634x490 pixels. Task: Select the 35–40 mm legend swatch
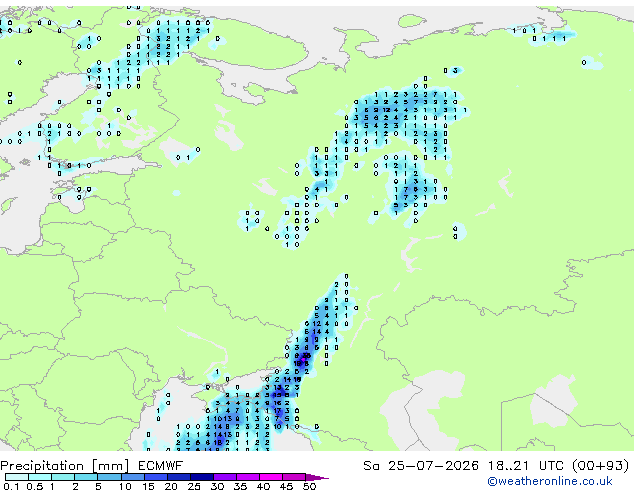click(248, 477)
